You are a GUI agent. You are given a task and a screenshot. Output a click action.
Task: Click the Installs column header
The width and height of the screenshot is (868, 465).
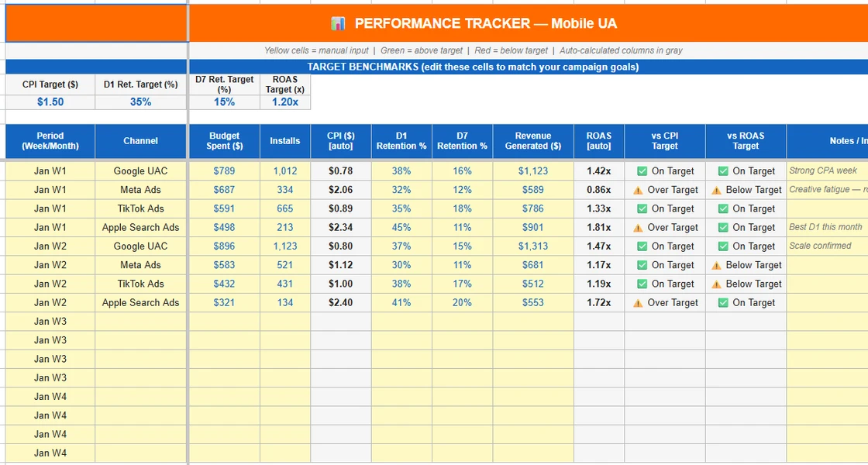(x=285, y=141)
